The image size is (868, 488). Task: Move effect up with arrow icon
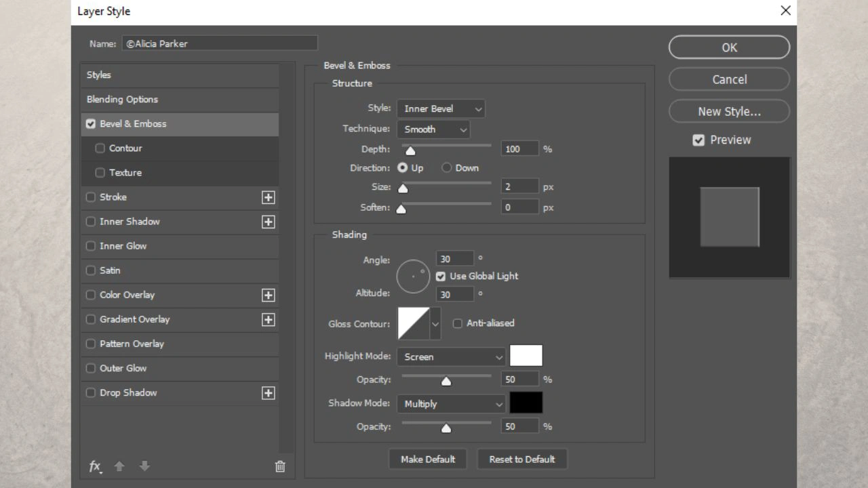coord(119,466)
